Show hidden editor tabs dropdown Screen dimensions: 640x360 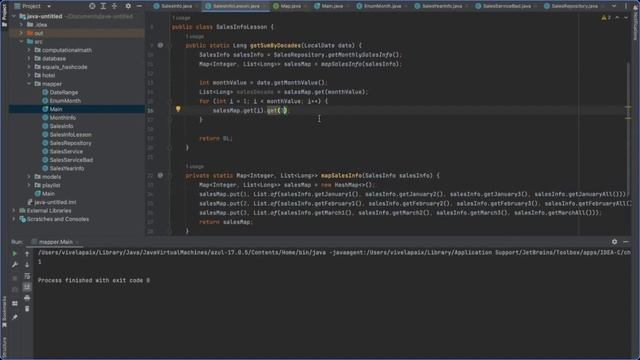coord(614,6)
